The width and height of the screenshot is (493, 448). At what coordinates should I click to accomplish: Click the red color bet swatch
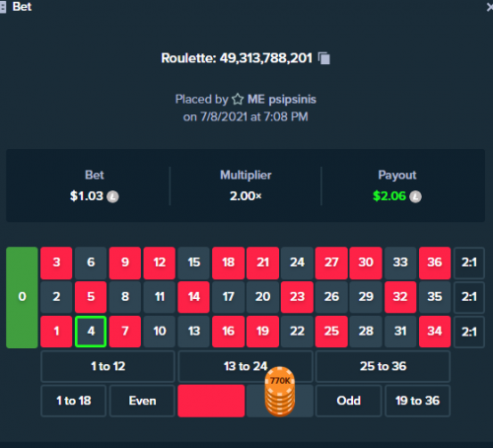click(211, 401)
